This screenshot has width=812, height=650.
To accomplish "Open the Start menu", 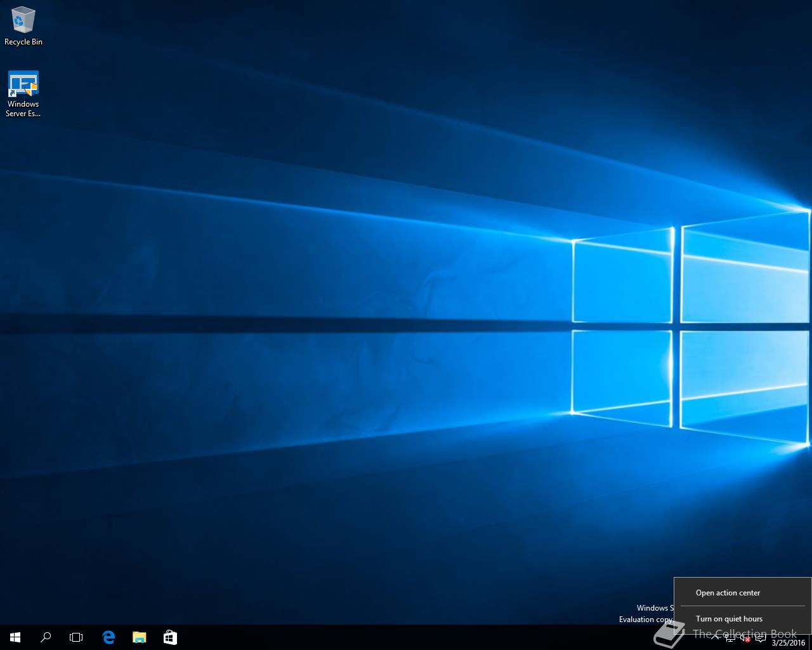I will point(15,637).
